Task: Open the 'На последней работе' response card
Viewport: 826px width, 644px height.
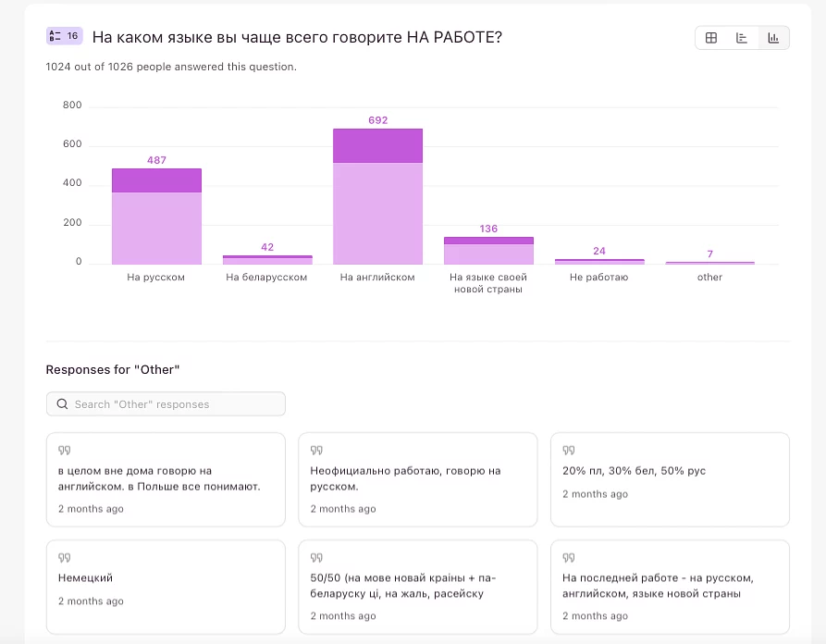Action: pyautogui.click(x=670, y=587)
